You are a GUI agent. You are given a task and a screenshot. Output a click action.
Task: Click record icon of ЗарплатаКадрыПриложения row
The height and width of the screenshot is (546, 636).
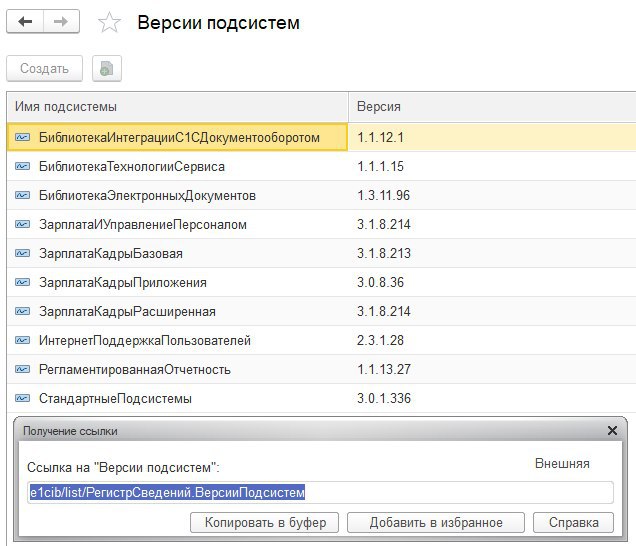point(23,282)
